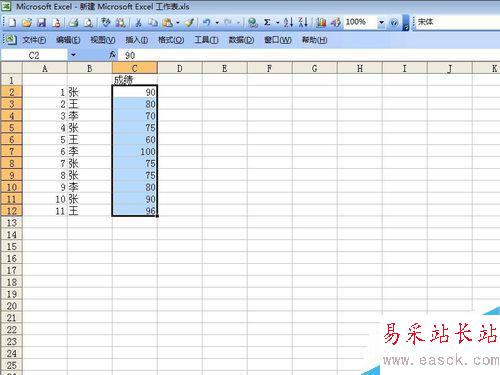Click the Permission icon in toolbar

point(56,22)
